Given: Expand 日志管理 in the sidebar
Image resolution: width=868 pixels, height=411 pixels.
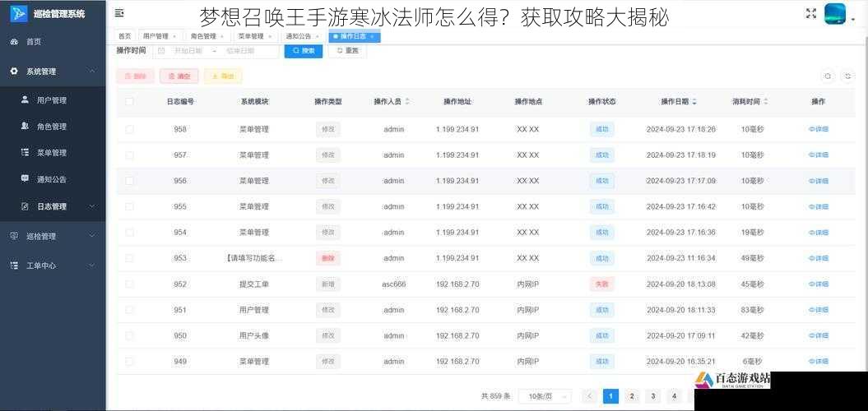Looking at the screenshot, I should tap(53, 206).
